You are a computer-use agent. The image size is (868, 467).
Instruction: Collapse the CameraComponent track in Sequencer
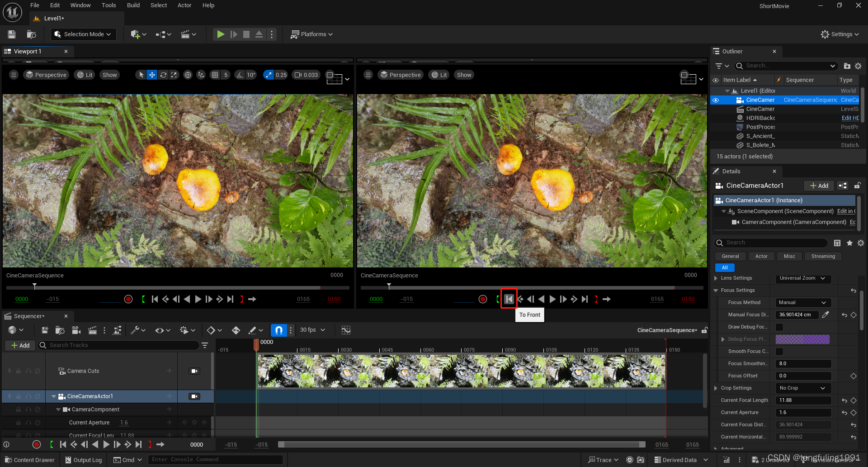[58, 410]
